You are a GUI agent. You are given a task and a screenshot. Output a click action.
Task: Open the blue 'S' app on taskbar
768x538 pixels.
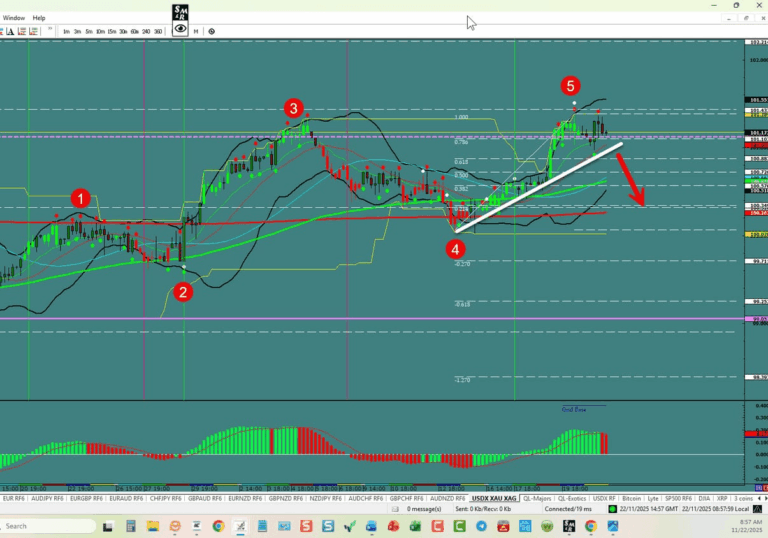coord(328,527)
